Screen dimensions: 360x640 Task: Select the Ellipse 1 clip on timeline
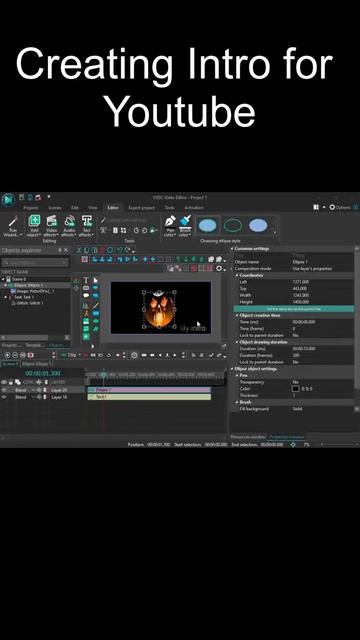tap(149, 390)
